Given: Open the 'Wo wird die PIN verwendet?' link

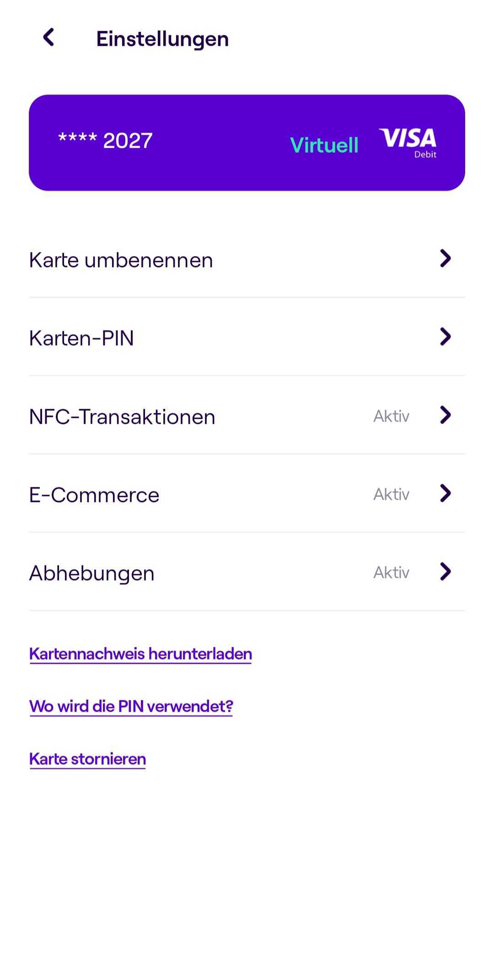Looking at the screenshot, I should [x=131, y=707].
